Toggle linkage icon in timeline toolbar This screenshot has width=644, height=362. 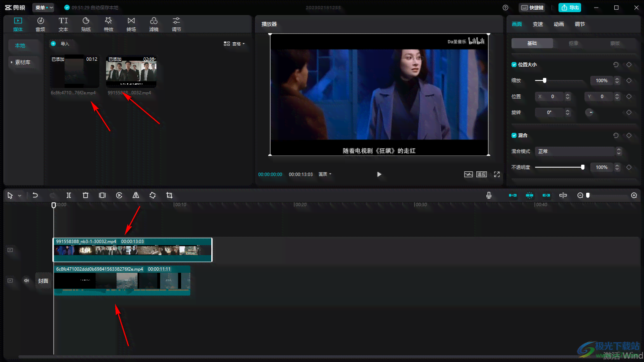pyautogui.click(x=546, y=195)
